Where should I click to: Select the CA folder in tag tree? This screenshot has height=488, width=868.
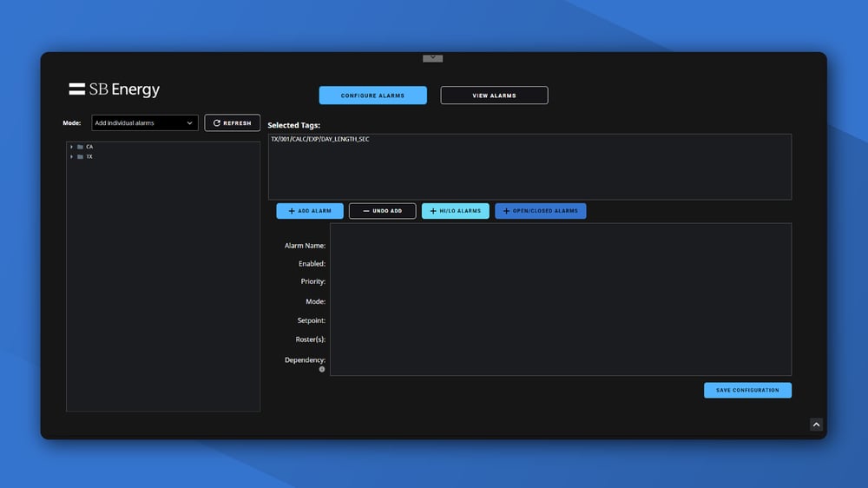point(89,147)
